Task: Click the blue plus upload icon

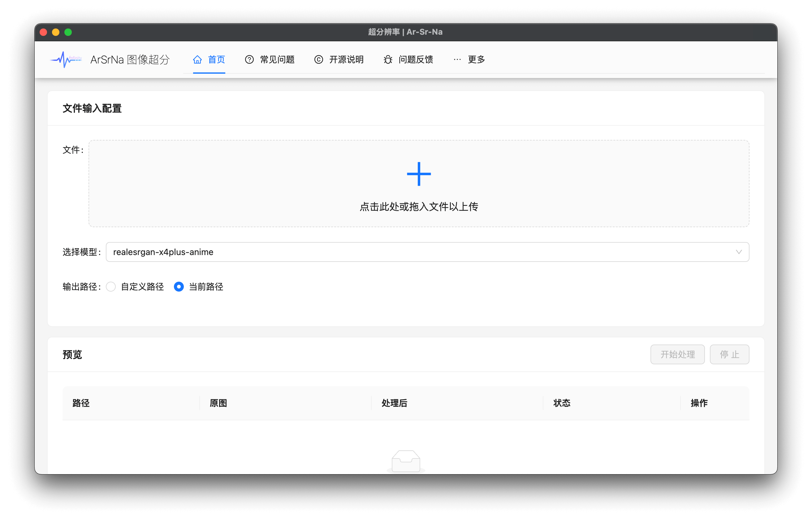Action: [419, 174]
